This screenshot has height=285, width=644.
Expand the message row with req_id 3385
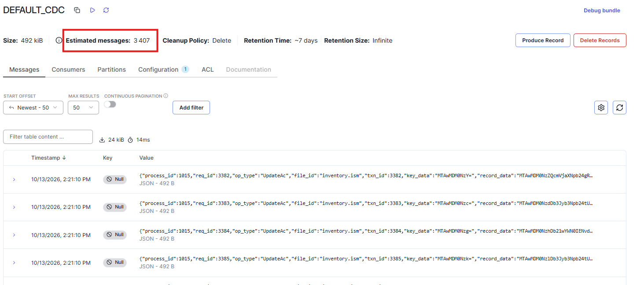14,263
